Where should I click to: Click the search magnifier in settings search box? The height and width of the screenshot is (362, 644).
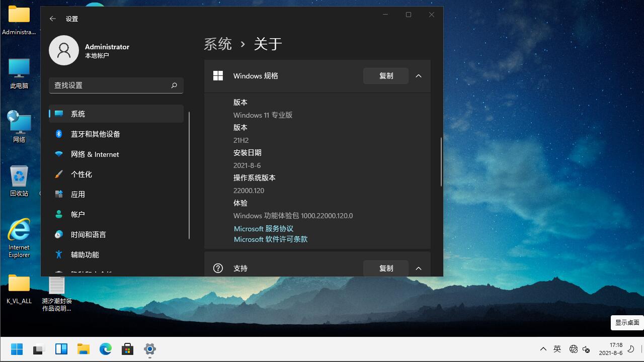tap(174, 85)
